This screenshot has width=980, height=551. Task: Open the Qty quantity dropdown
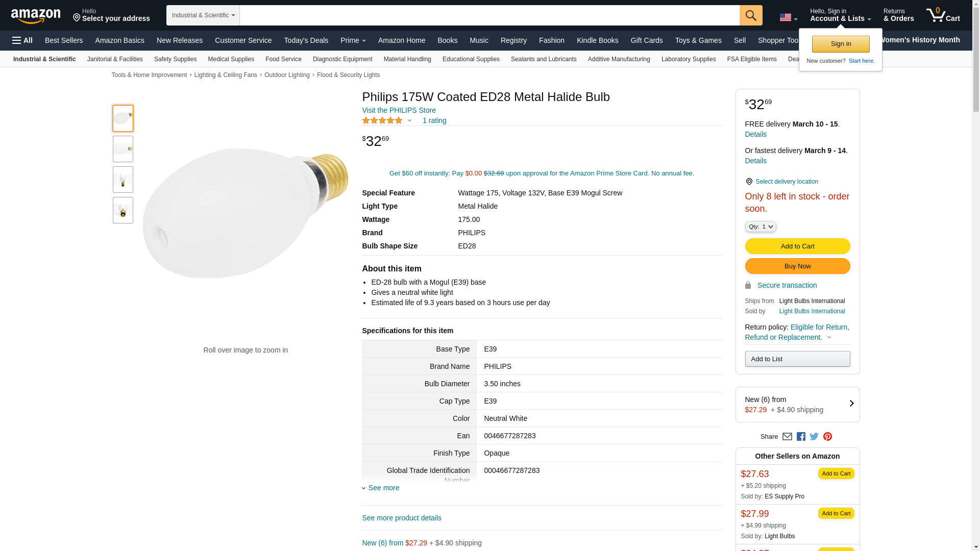pos(761,227)
